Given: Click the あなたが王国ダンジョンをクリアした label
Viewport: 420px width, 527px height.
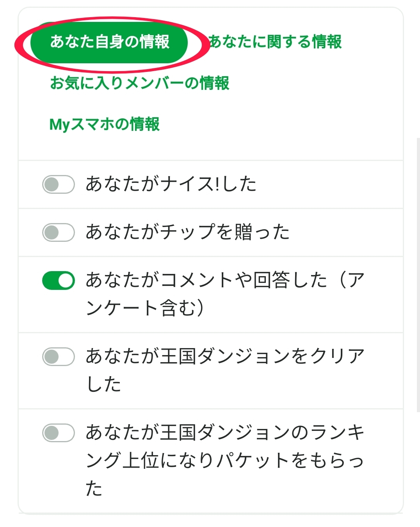Looking at the screenshot, I should pos(224,370).
